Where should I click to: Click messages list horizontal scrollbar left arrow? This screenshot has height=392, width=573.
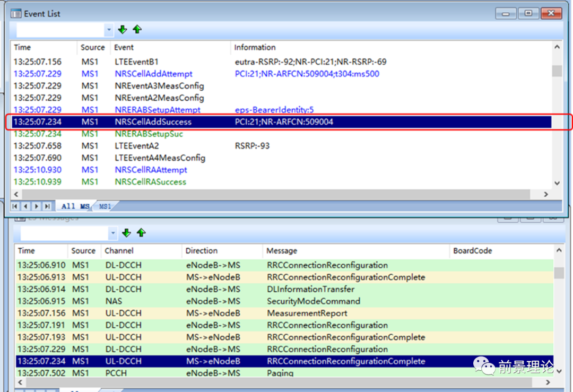point(21,382)
